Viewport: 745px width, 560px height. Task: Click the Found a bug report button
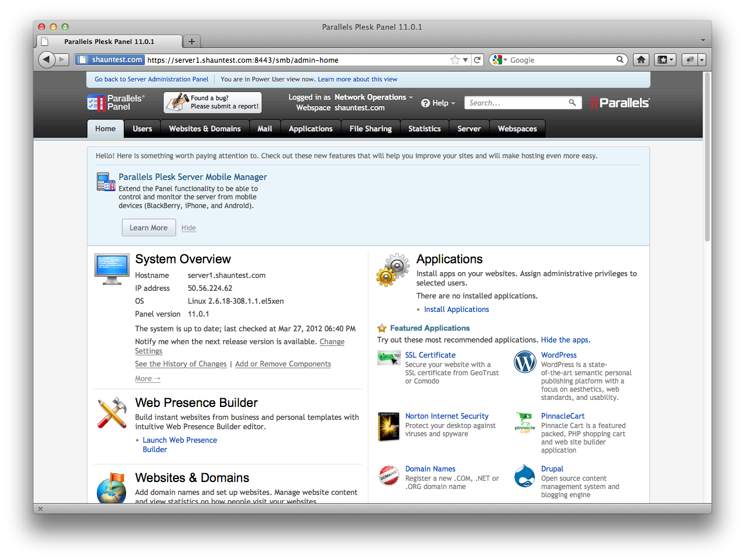click(x=212, y=103)
